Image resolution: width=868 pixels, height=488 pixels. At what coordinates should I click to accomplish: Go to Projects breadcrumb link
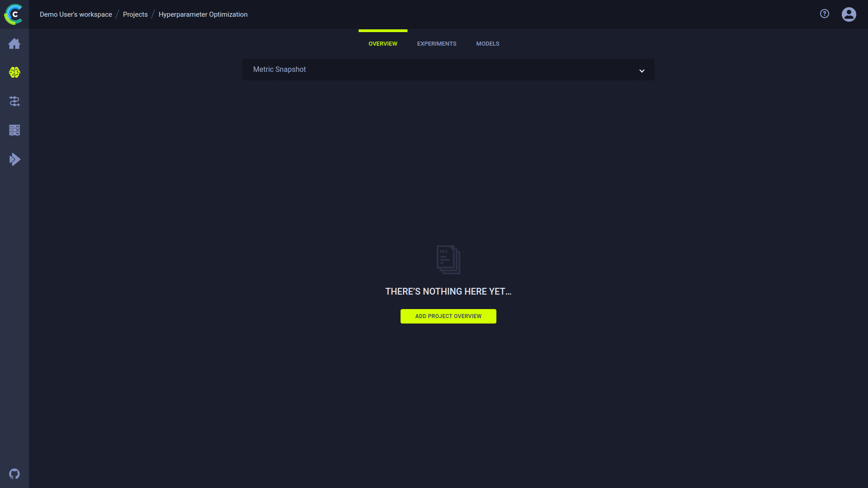(135, 14)
